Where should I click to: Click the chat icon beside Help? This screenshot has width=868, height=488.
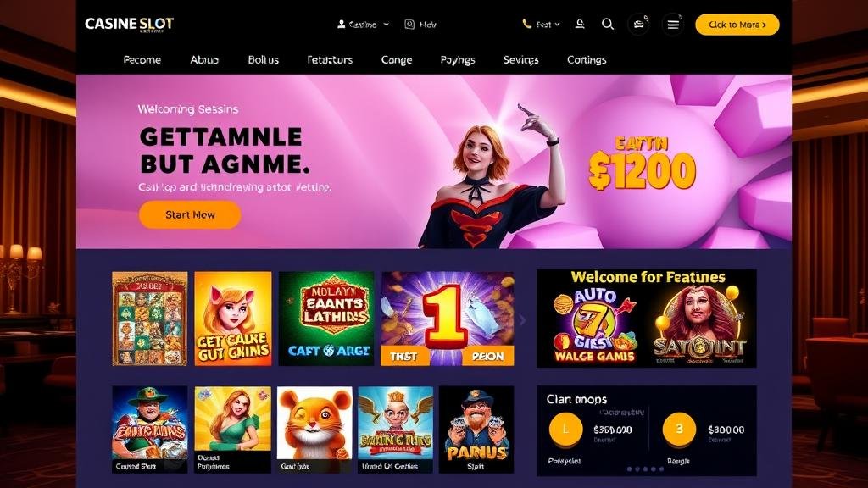click(409, 25)
